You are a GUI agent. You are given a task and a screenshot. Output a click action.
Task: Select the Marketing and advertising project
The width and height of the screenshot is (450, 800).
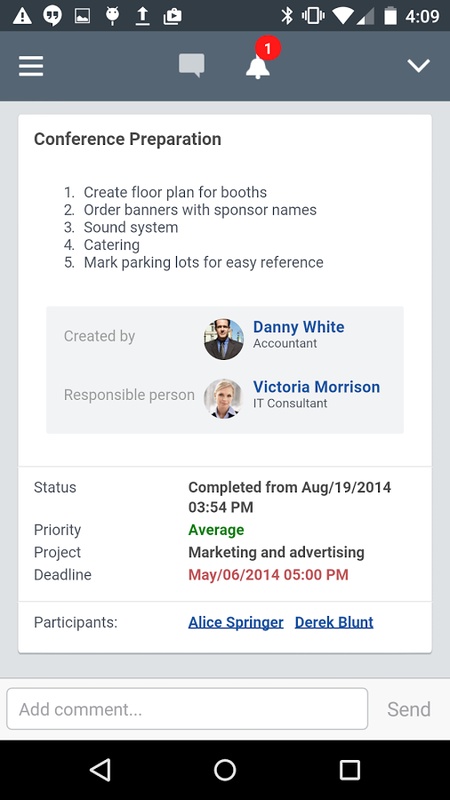coord(277,552)
